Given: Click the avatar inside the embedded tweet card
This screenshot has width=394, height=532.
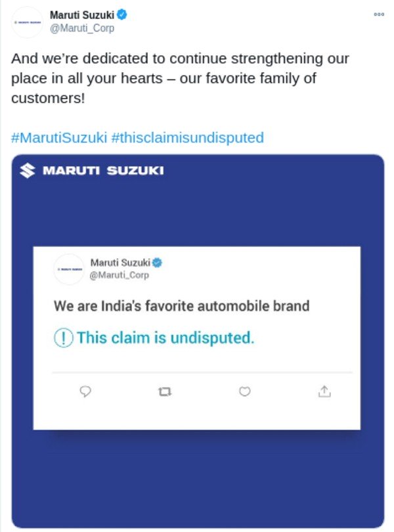Looking at the screenshot, I should pyautogui.click(x=68, y=269).
